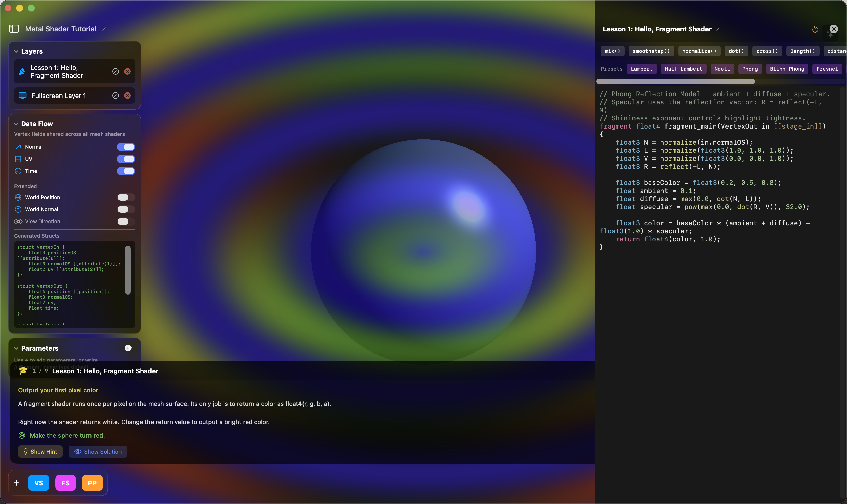The width and height of the screenshot is (847, 504).
Task: Enable the World Position field
Action: 126,197
